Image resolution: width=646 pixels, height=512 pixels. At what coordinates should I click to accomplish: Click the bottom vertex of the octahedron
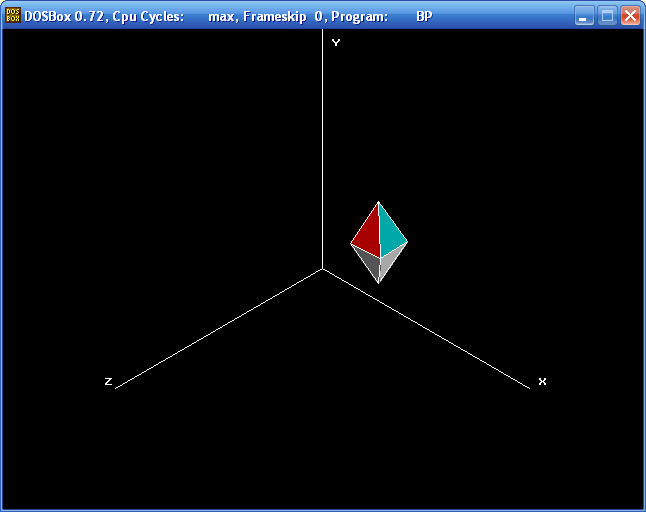[x=379, y=283]
